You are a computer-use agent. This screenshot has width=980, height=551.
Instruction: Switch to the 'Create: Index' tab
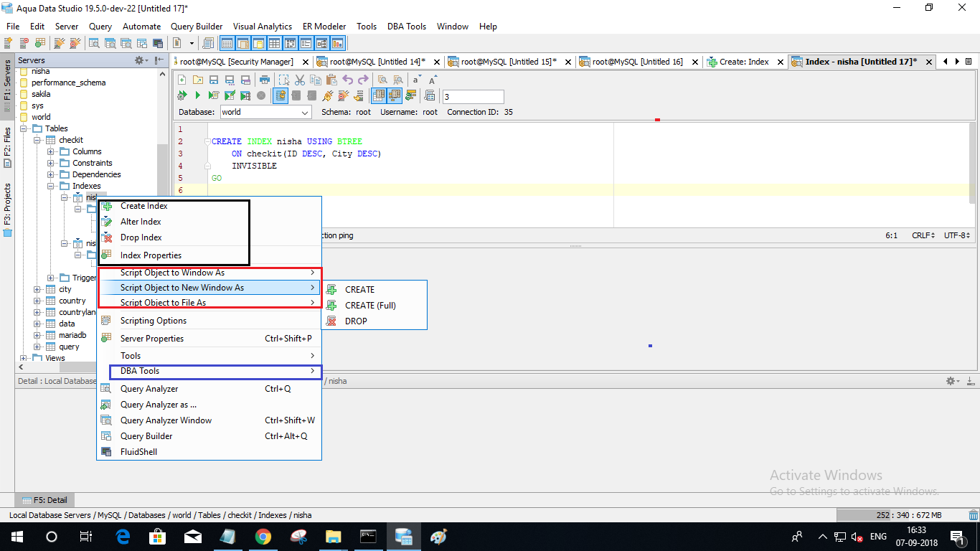pos(744,62)
